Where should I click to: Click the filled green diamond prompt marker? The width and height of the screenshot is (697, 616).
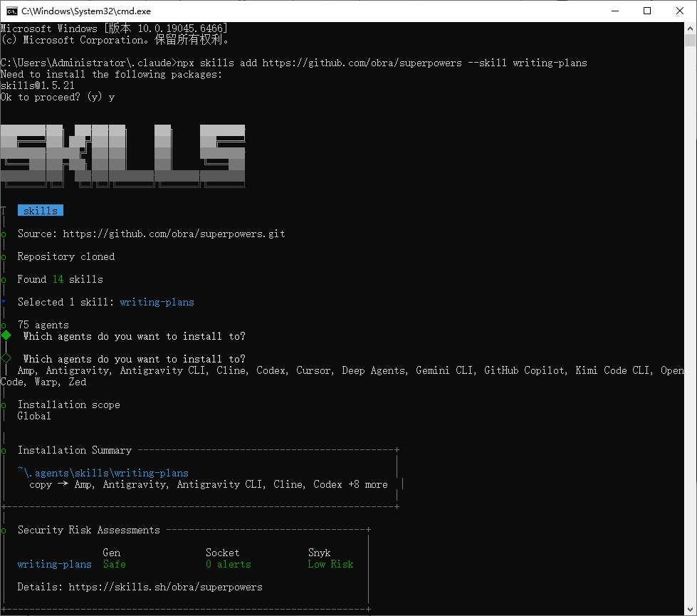[x=6, y=335]
